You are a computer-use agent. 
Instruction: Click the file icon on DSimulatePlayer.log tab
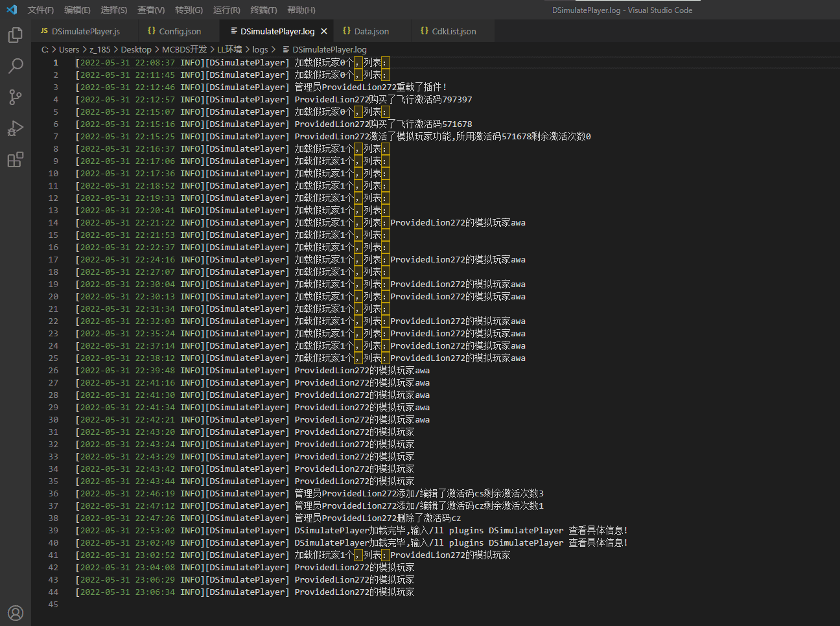[x=234, y=30]
